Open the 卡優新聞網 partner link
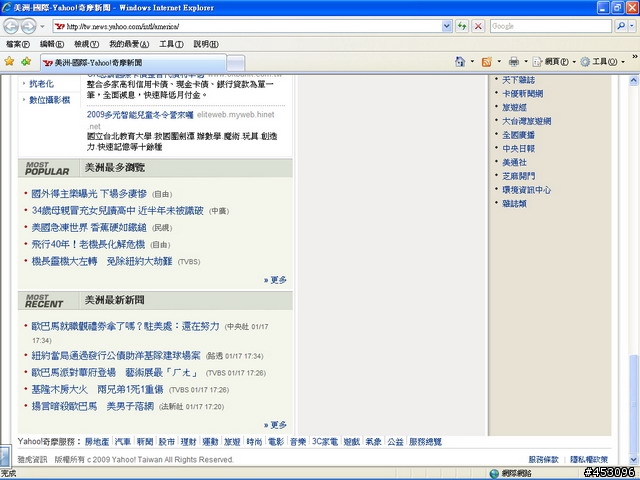 [522, 93]
